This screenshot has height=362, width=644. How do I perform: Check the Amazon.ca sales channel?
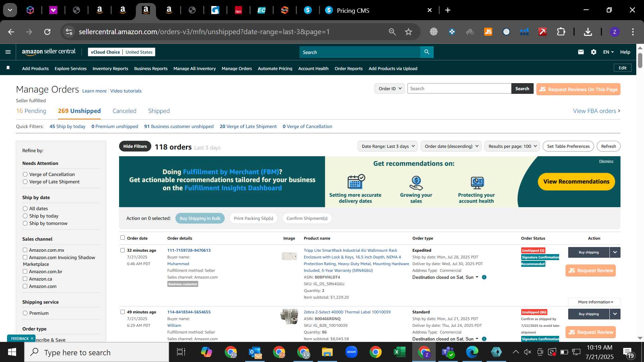click(x=25, y=279)
